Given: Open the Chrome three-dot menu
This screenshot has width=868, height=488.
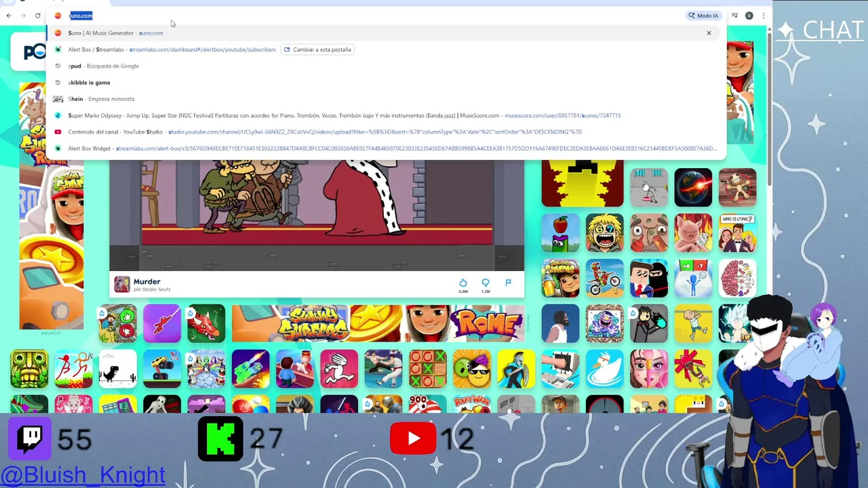Looking at the screenshot, I should 764,16.
